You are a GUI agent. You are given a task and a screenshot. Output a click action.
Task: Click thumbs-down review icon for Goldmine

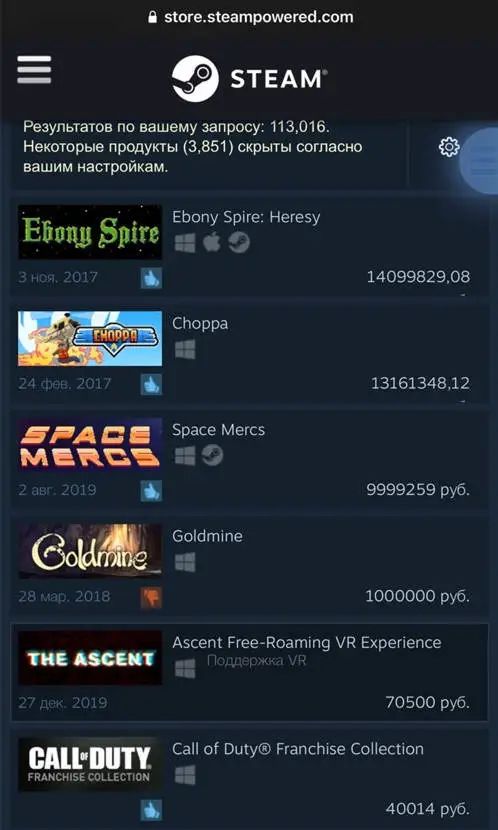click(151, 598)
